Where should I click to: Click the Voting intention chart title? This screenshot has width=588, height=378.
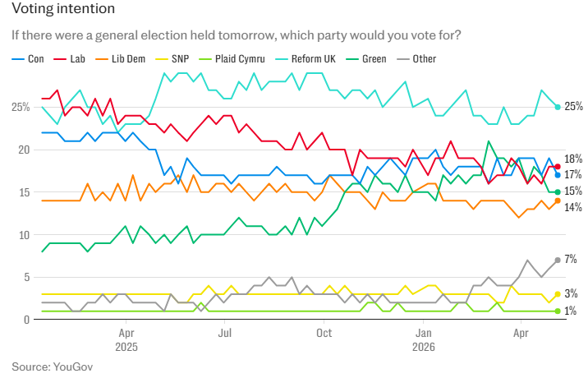click(63, 8)
